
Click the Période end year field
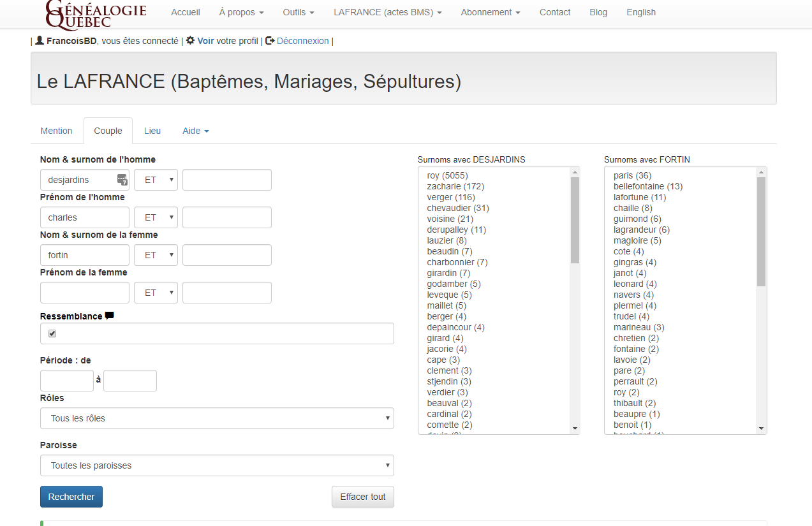click(130, 381)
